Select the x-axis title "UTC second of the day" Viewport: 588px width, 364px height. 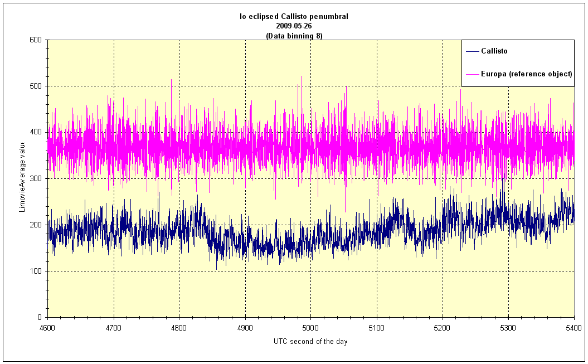310,342
